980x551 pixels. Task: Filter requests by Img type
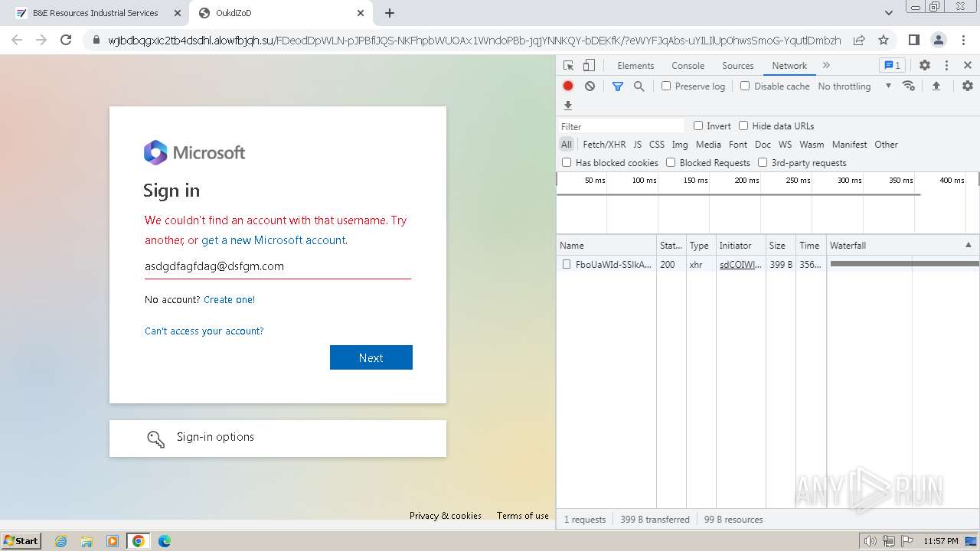pos(680,144)
